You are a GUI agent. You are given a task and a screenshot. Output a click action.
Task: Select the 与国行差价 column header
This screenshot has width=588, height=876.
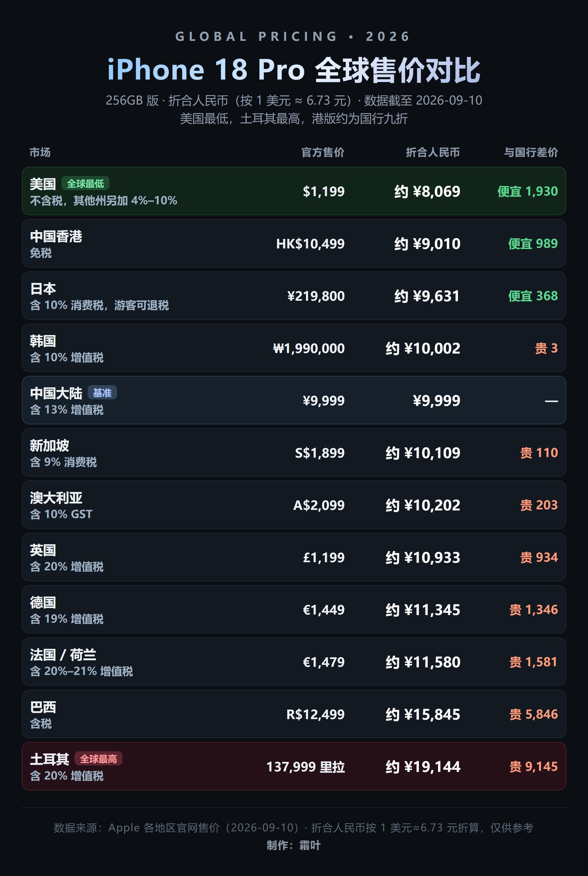[531, 152]
